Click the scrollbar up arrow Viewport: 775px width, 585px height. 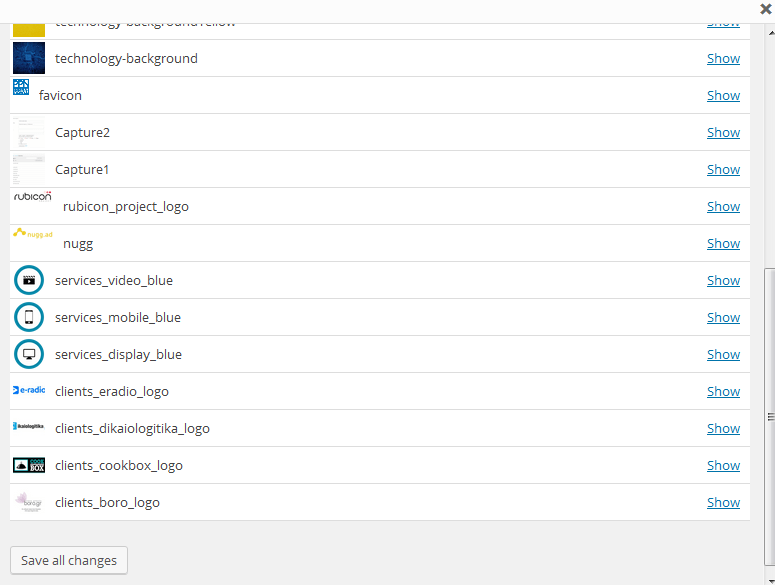pos(771,33)
